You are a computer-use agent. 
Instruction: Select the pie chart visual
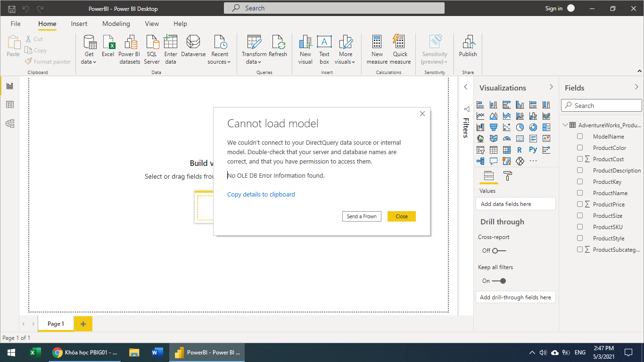click(x=520, y=127)
